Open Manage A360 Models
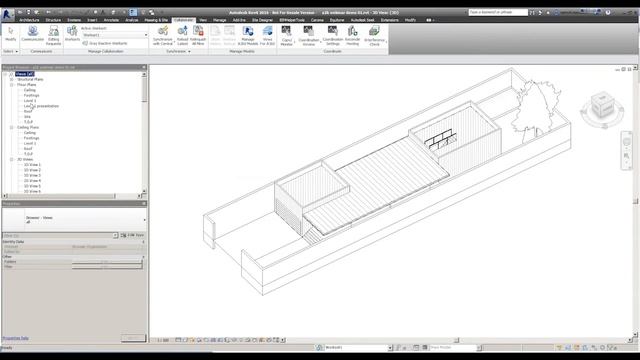This screenshot has width=640, height=360. click(248, 36)
